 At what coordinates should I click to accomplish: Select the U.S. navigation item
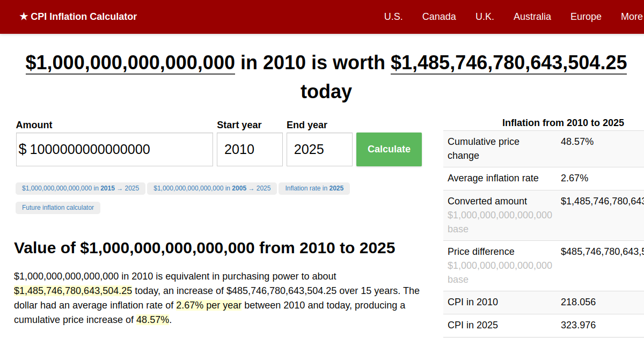tap(393, 17)
